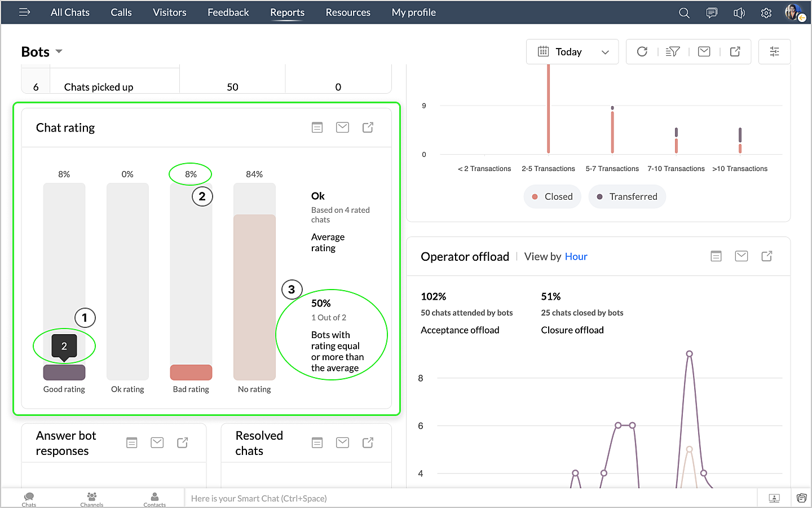Viewport: 812px width, 508px height.
Task: Click the customize sliders icon
Action: (x=774, y=52)
